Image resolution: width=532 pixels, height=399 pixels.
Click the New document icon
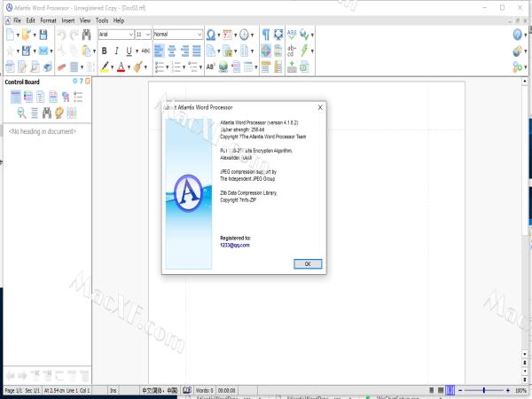10,35
